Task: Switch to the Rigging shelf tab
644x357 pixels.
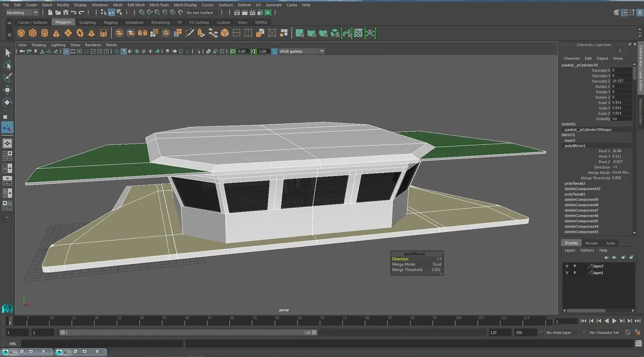Action: coord(110,23)
